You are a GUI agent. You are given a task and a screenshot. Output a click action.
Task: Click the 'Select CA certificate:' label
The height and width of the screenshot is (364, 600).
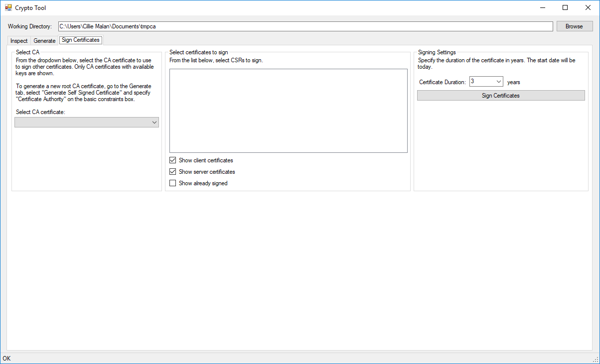(x=40, y=112)
